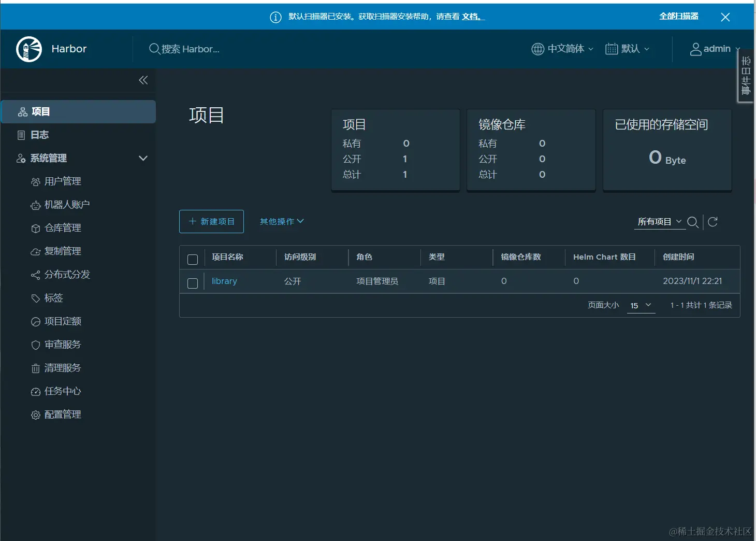Close the scanner notification banner
756x541 pixels.
(725, 17)
